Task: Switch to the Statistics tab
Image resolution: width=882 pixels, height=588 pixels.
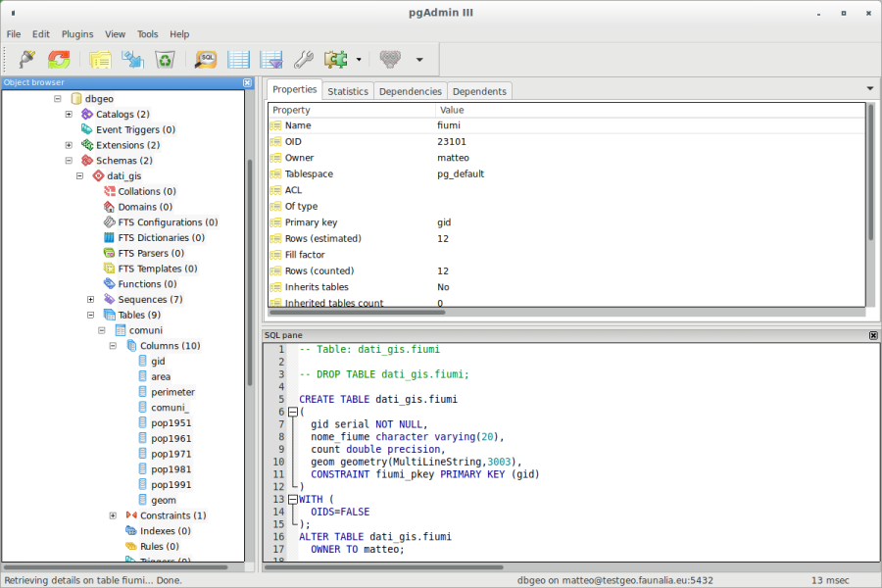Action: (x=348, y=89)
